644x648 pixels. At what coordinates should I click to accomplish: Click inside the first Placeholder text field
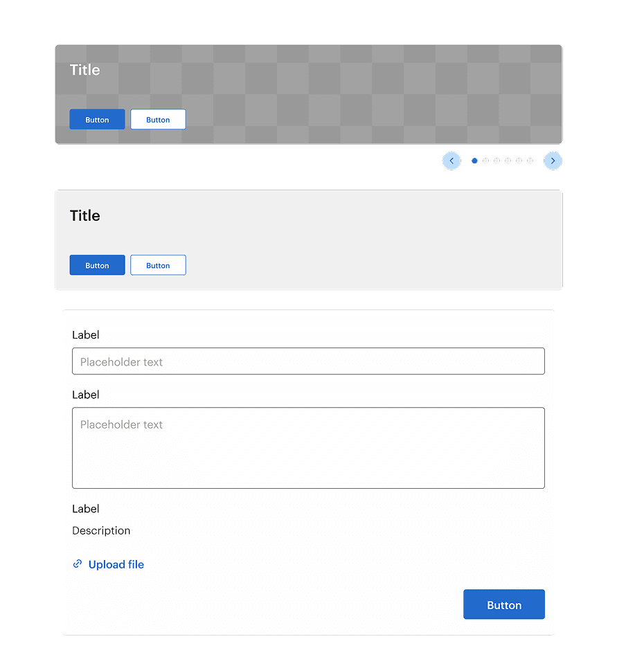tap(308, 361)
